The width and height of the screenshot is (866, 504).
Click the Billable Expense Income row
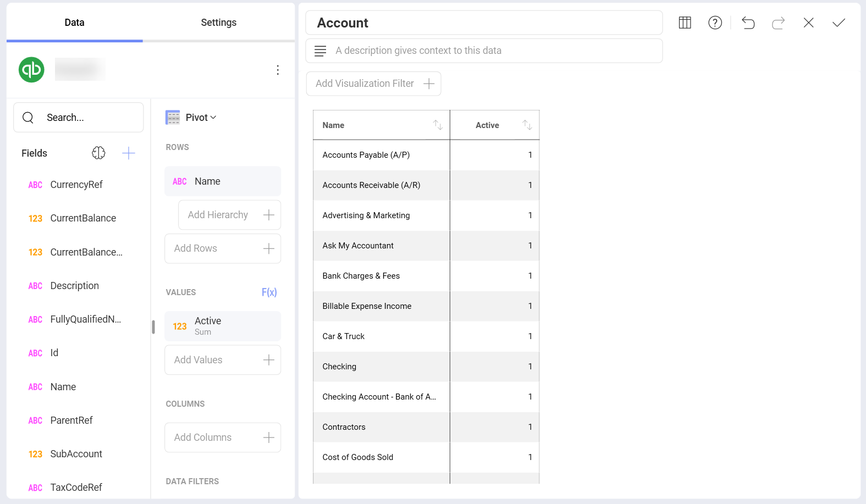pyautogui.click(x=426, y=306)
